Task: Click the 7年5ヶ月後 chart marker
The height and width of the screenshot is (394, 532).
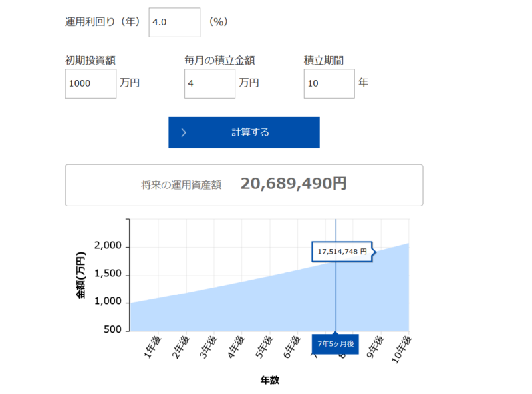Action: tap(335, 344)
